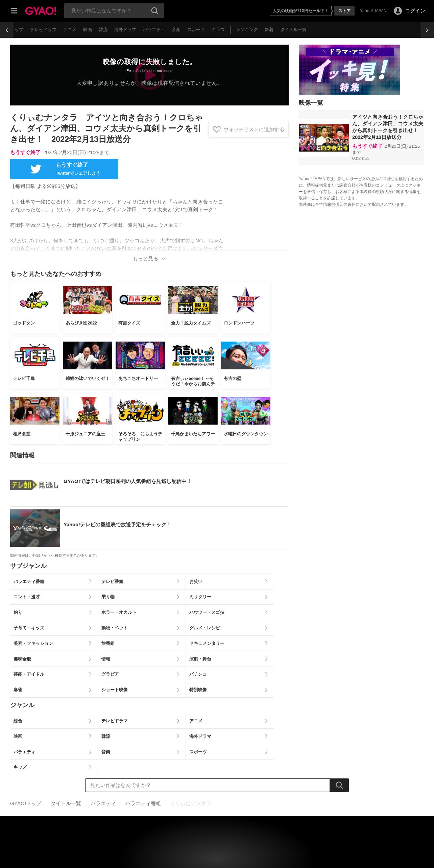The width and height of the screenshot is (434, 868).
Task: Click the login user avatar icon
Action: (x=398, y=11)
